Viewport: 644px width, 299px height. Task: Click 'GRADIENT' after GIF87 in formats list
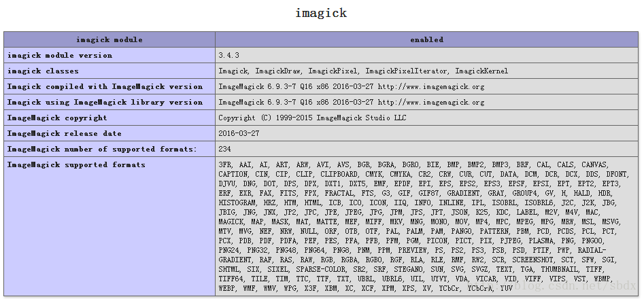463,193
